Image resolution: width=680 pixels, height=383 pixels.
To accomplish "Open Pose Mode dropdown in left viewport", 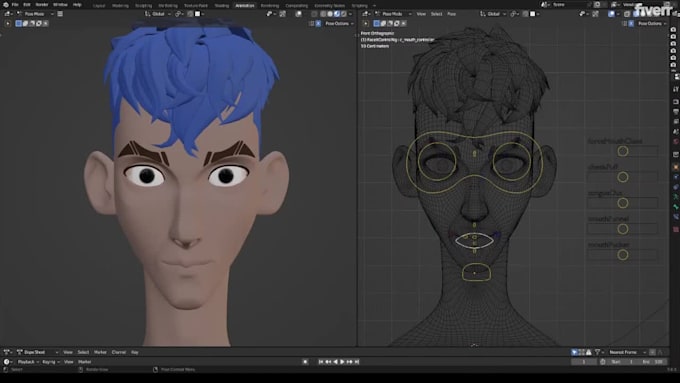I will click(36, 14).
